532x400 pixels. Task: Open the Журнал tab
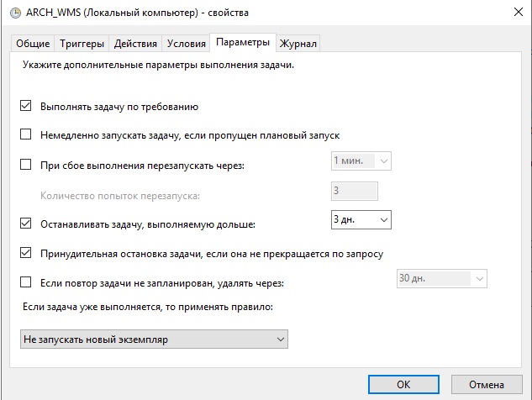[x=298, y=44]
